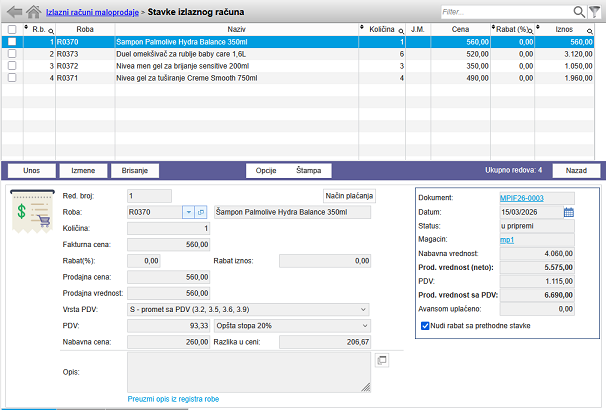Click the home icon in the breadcrumb
Image resolution: width=606 pixels, height=410 pixels.
pyautogui.click(x=34, y=11)
